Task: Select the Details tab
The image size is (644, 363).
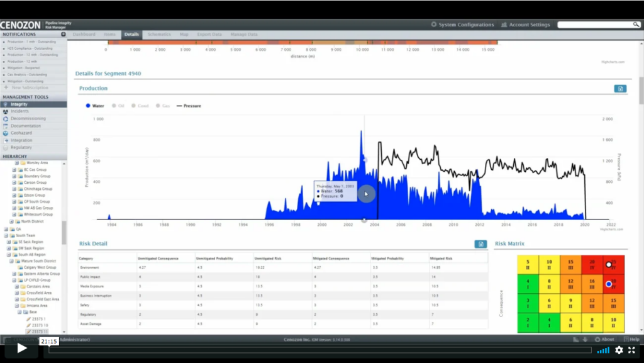Action: point(131,35)
